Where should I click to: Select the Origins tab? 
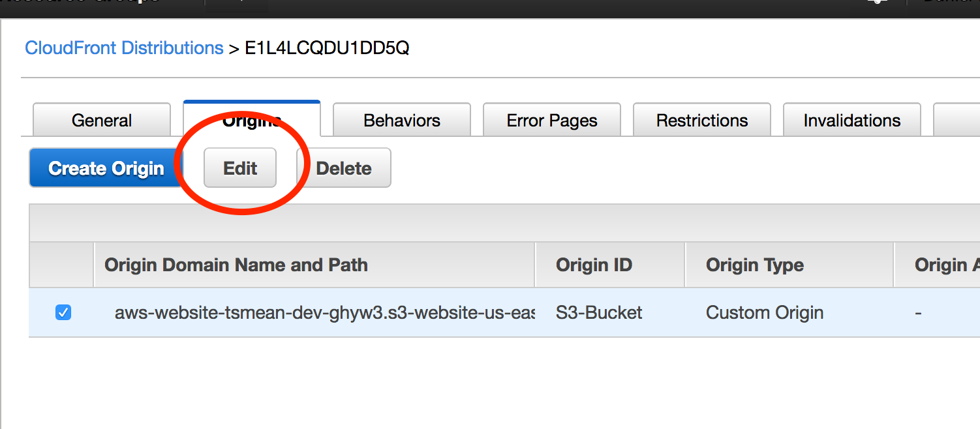coord(252,121)
